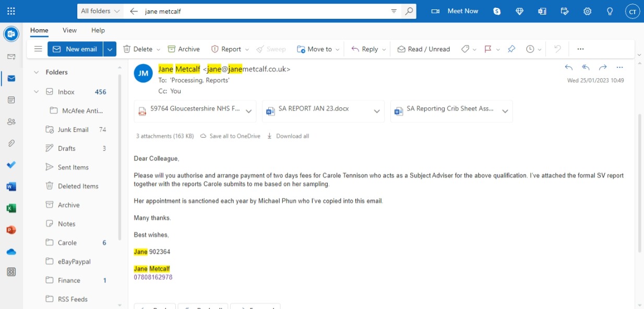Toggle the hamburger navigation pane button
The image size is (644, 309).
(38, 49)
